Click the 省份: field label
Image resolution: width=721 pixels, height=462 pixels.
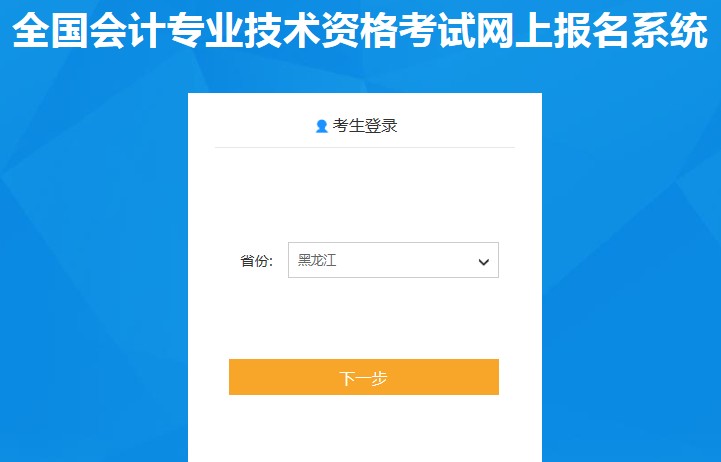tap(256, 261)
